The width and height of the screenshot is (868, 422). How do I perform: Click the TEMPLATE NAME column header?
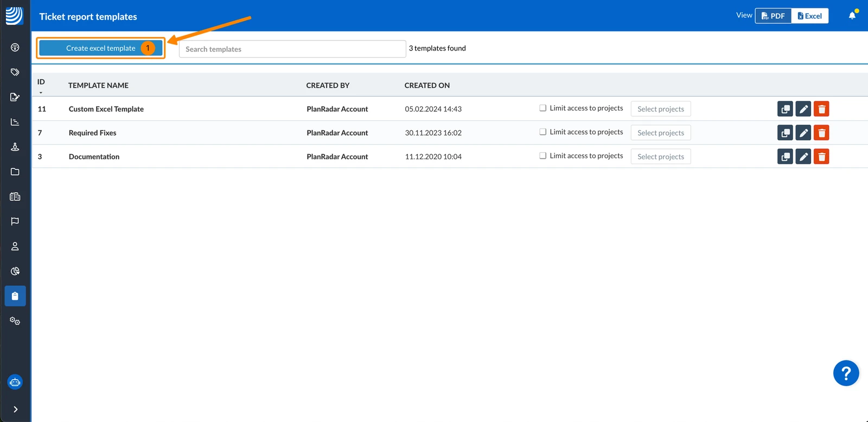[98, 85]
